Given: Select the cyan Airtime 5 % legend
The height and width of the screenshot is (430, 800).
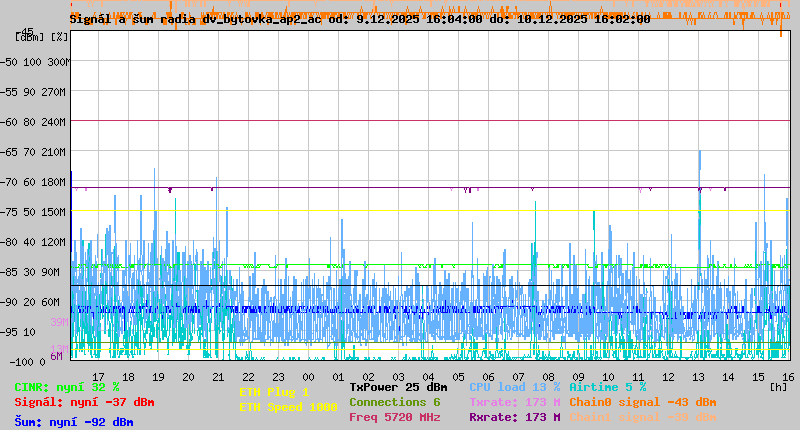Looking at the screenshot, I should tap(607, 386).
